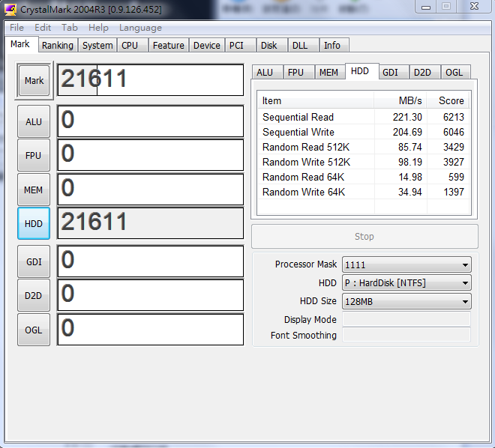Image resolution: width=495 pixels, height=448 pixels.
Task: Run the GDI benchmark button
Action: pyautogui.click(x=34, y=261)
